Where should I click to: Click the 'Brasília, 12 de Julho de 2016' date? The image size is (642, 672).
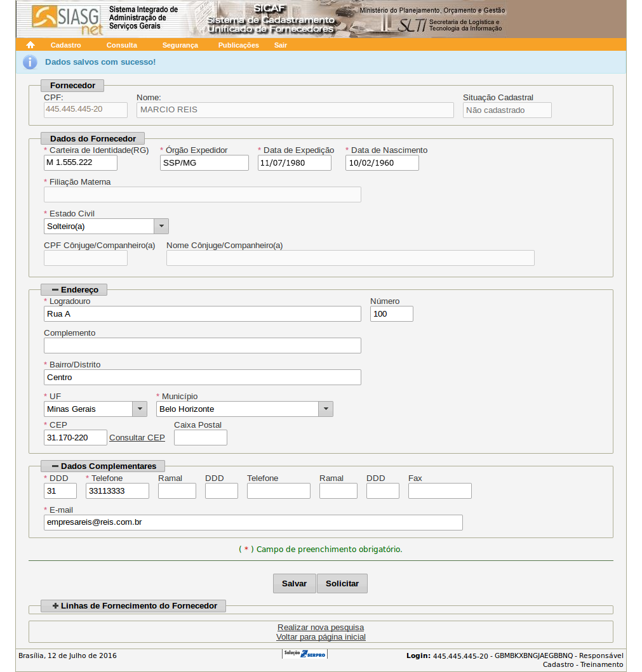pyautogui.click(x=67, y=656)
